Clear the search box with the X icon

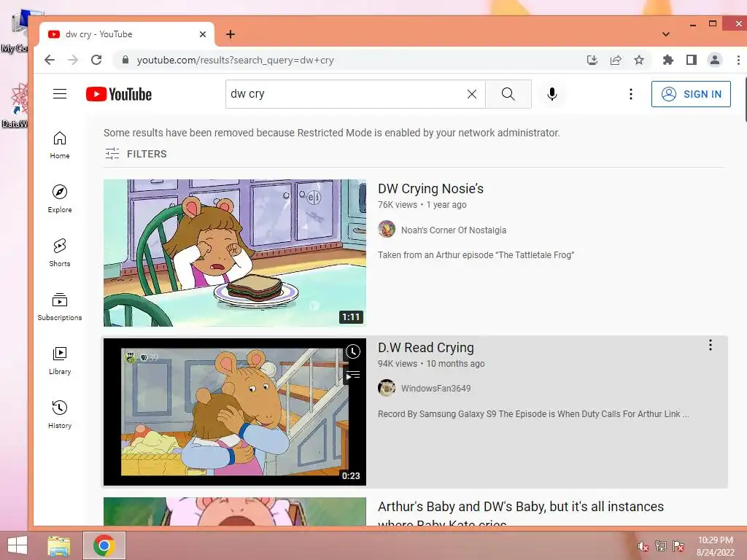(x=472, y=94)
